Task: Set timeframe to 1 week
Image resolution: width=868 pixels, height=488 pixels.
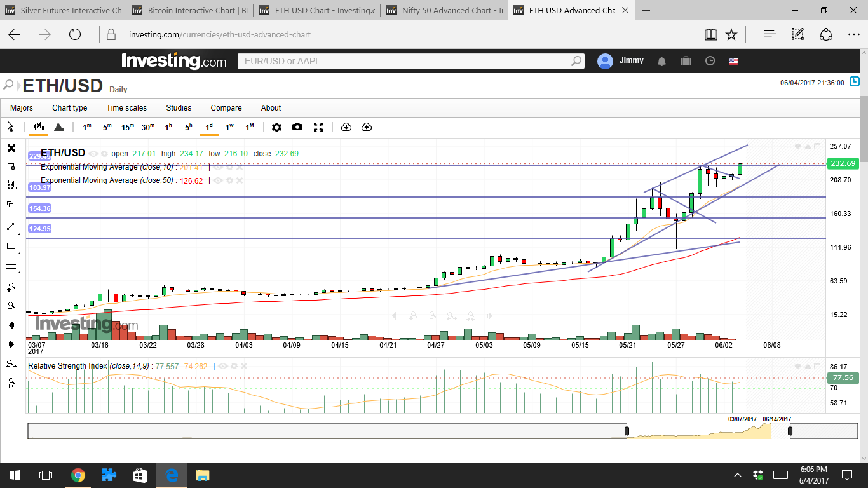Action: [x=229, y=127]
